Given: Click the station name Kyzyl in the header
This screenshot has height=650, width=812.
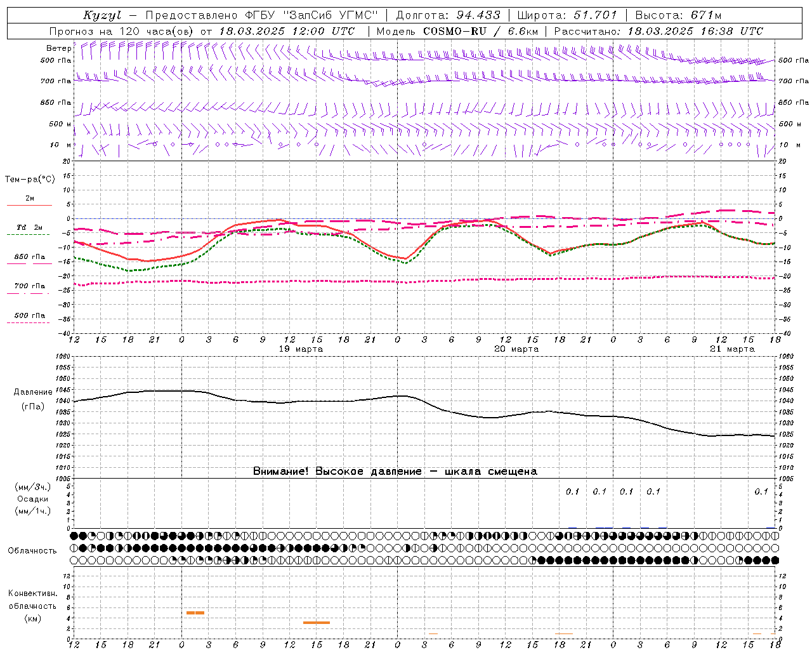Looking at the screenshot, I should point(102,15).
